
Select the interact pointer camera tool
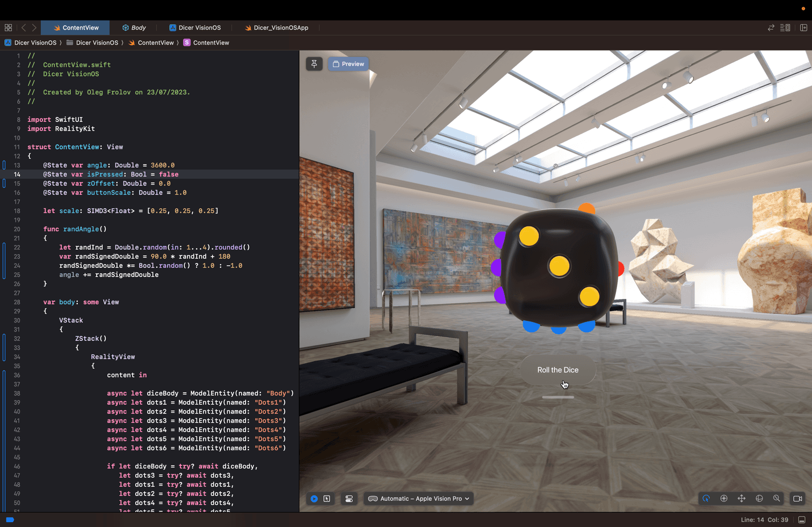pos(706,499)
